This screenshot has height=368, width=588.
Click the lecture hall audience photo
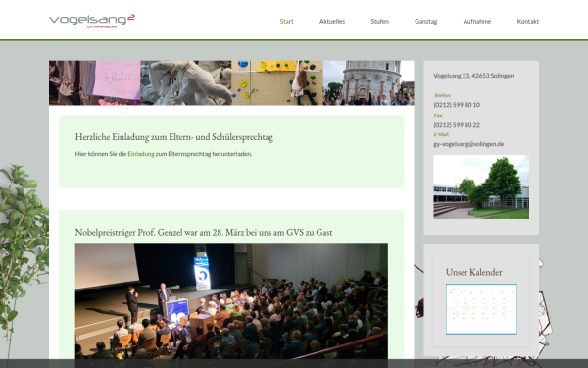(x=231, y=301)
